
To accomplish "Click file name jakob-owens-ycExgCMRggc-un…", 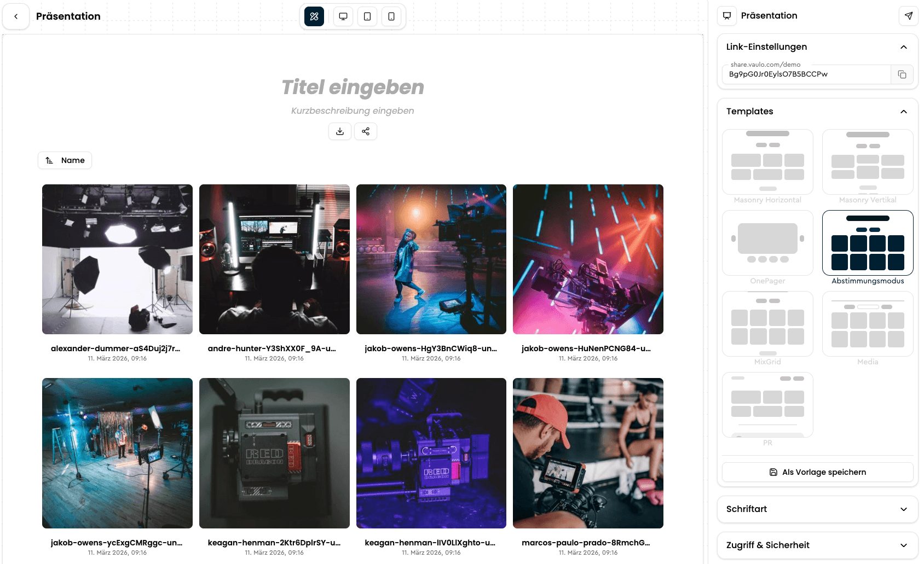I will [x=117, y=543].
